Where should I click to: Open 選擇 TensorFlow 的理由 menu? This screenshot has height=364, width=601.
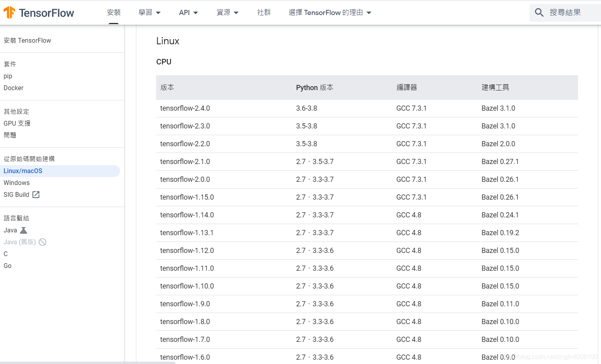click(x=326, y=13)
